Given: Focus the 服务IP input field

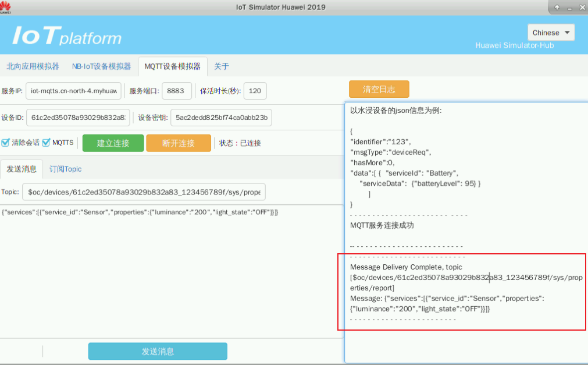Looking at the screenshot, I should pyautogui.click(x=73, y=91).
